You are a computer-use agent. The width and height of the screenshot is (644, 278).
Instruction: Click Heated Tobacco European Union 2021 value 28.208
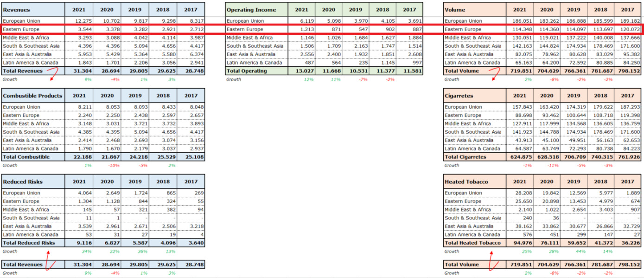point(523,193)
